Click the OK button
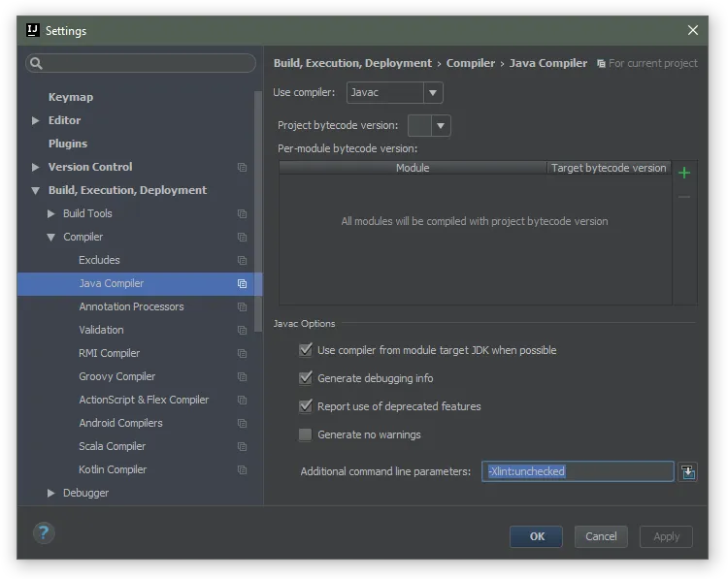The height and width of the screenshot is (579, 728). [x=536, y=536]
